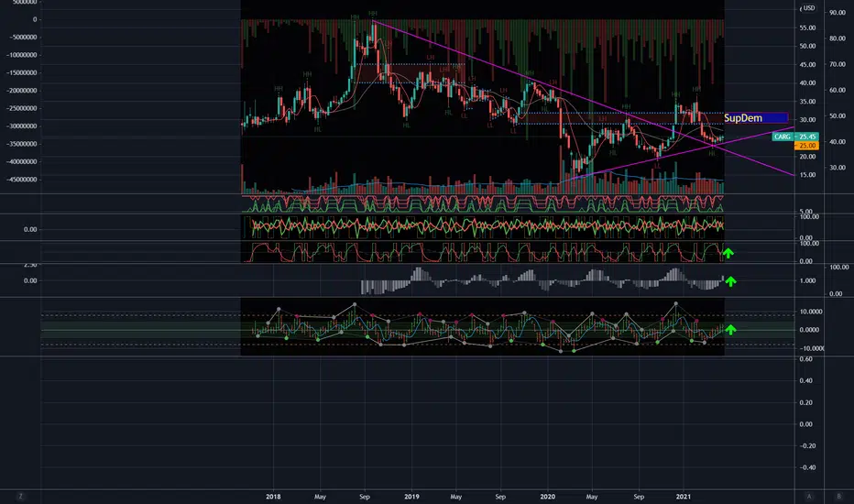Click the 45.00 price axis label
Screen dimensions: 854x504
point(807,65)
